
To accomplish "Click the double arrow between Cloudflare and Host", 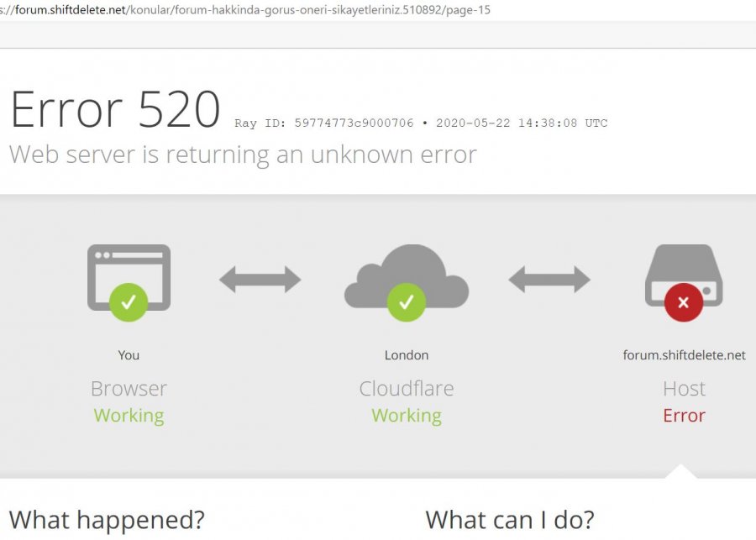I will (x=549, y=279).
